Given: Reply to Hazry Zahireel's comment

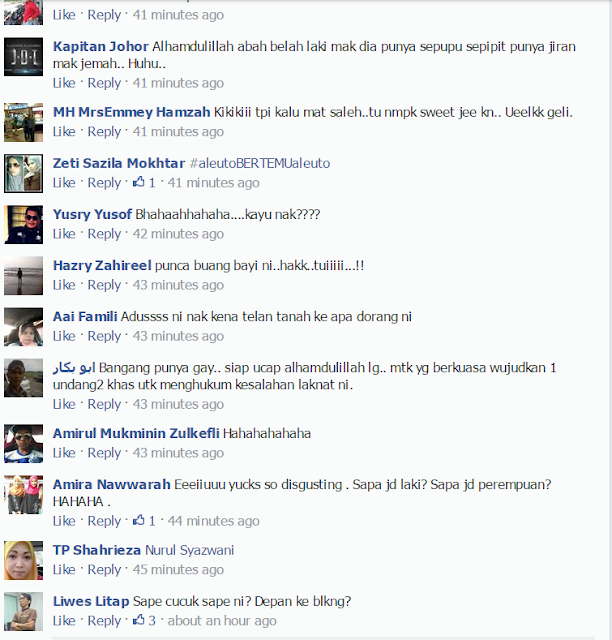Looking at the screenshot, I should pos(104,285).
